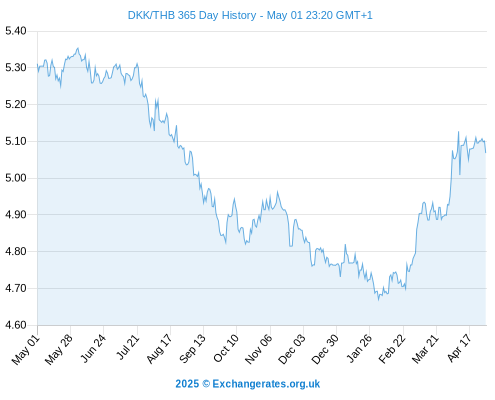Select the Mar 21 date label
The height and width of the screenshot is (400, 495).
(425, 349)
